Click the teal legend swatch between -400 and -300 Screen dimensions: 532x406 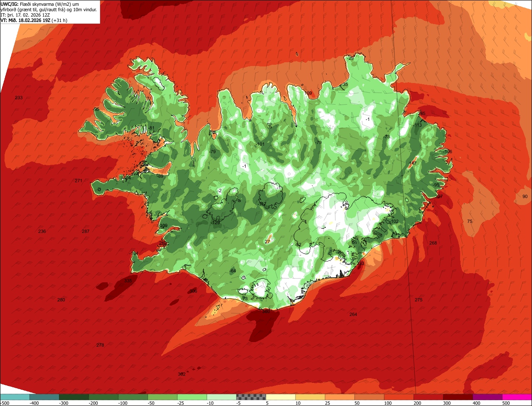[x=44, y=397]
